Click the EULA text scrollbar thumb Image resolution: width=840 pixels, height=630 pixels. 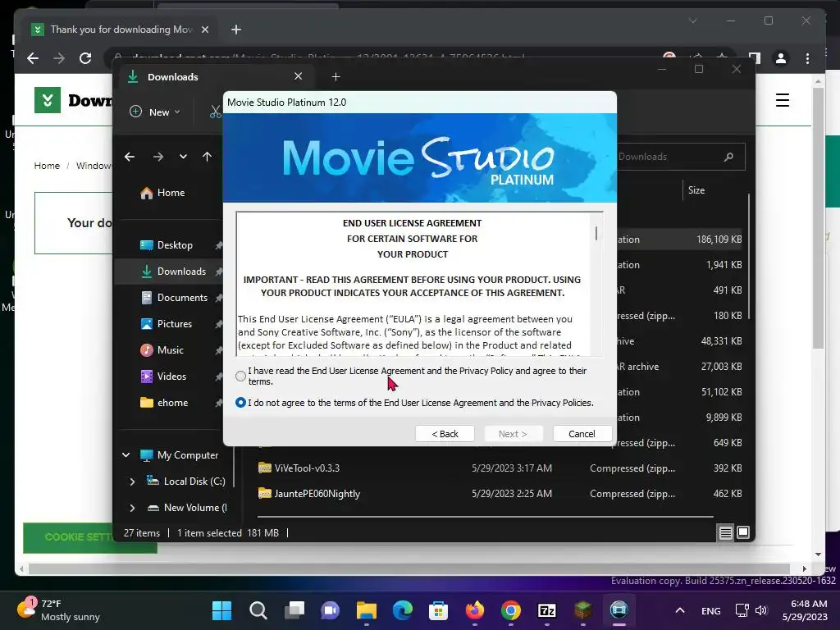(x=596, y=233)
